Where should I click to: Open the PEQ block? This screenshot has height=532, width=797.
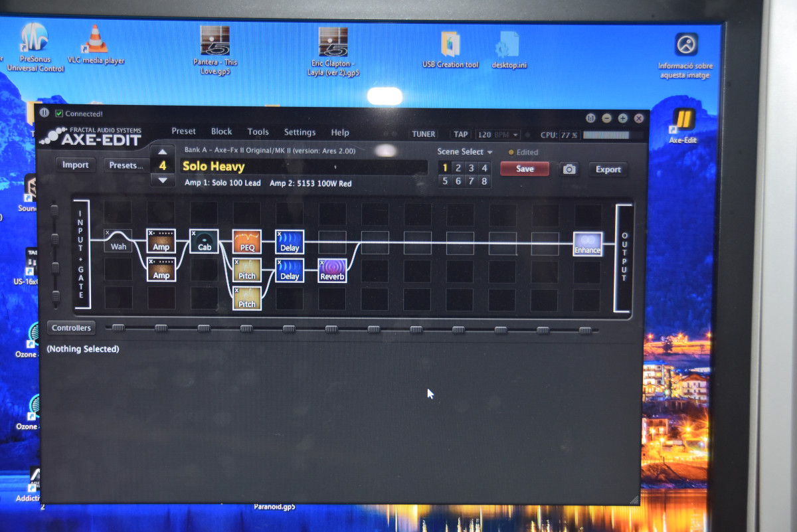[x=247, y=242]
